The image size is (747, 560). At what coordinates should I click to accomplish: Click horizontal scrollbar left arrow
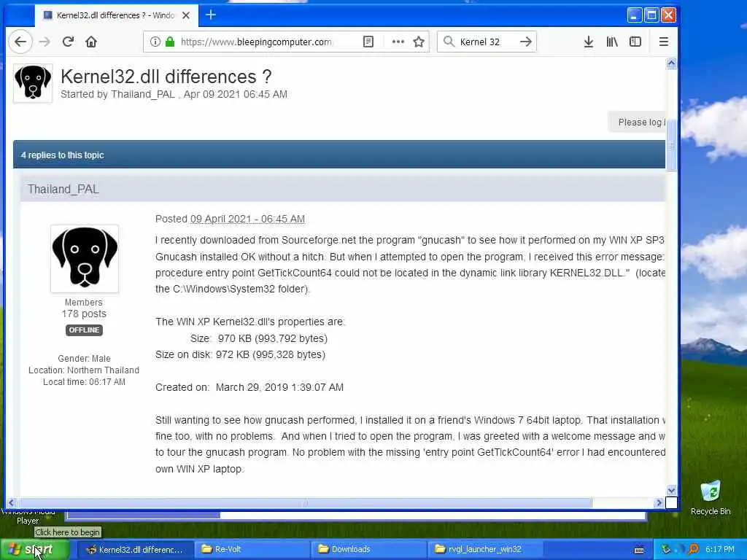(x=11, y=502)
